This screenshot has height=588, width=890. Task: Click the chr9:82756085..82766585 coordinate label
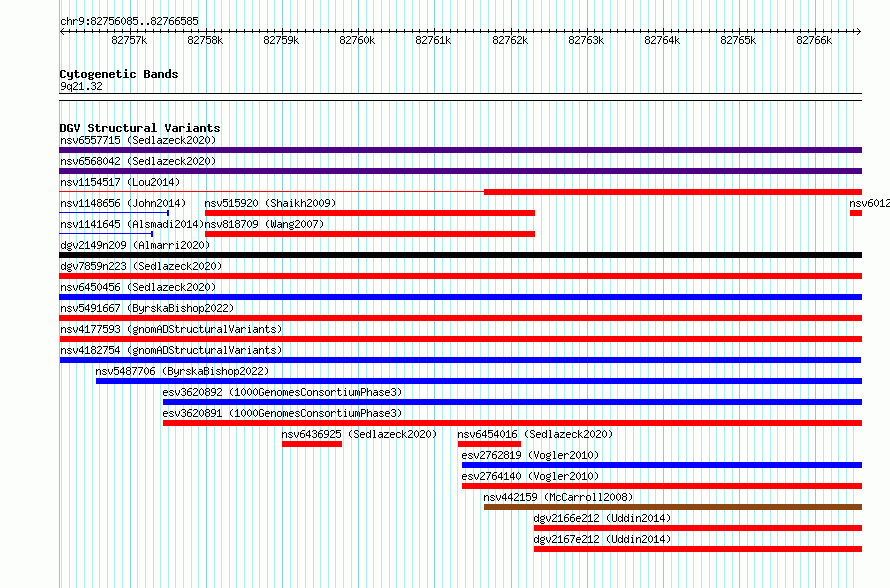(x=129, y=22)
